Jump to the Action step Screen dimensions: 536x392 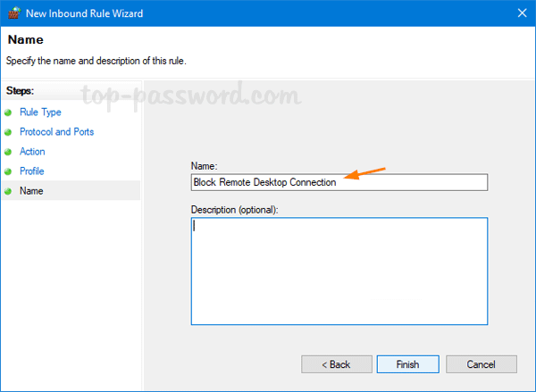[x=32, y=152]
